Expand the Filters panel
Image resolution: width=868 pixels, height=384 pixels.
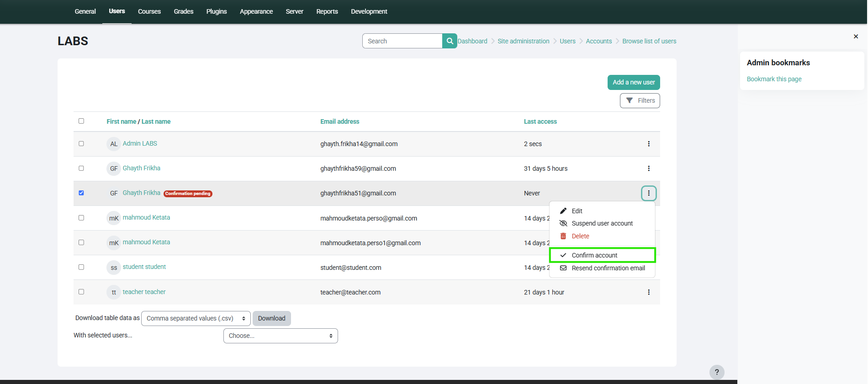(x=640, y=100)
